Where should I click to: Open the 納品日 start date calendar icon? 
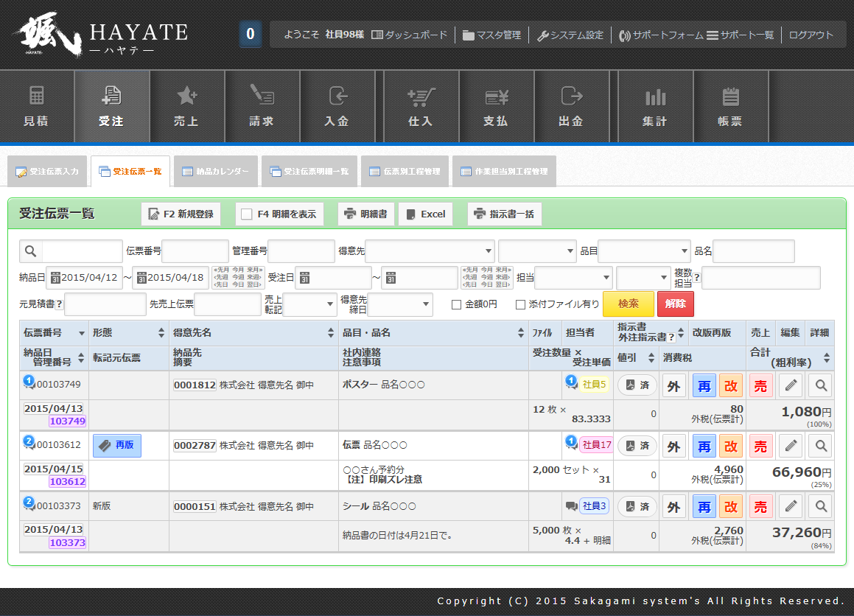click(x=55, y=278)
